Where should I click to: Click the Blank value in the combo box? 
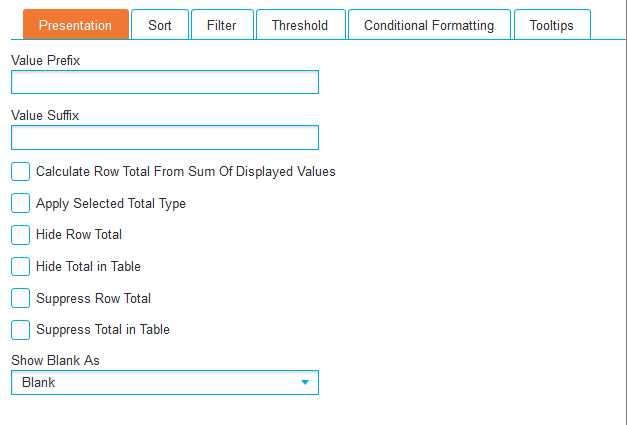point(38,383)
